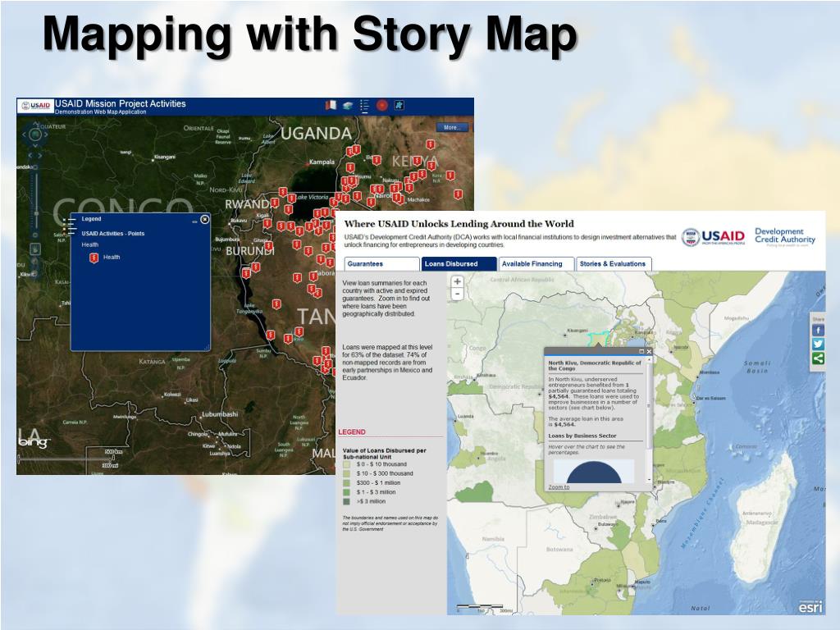The height and width of the screenshot is (630, 840).
Task: Open the Stories & Evaluations tab
Action: click(612, 264)
